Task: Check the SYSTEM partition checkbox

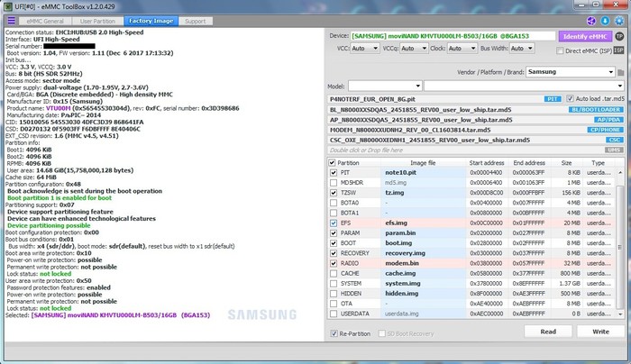Action: click(x=334, y=283)
